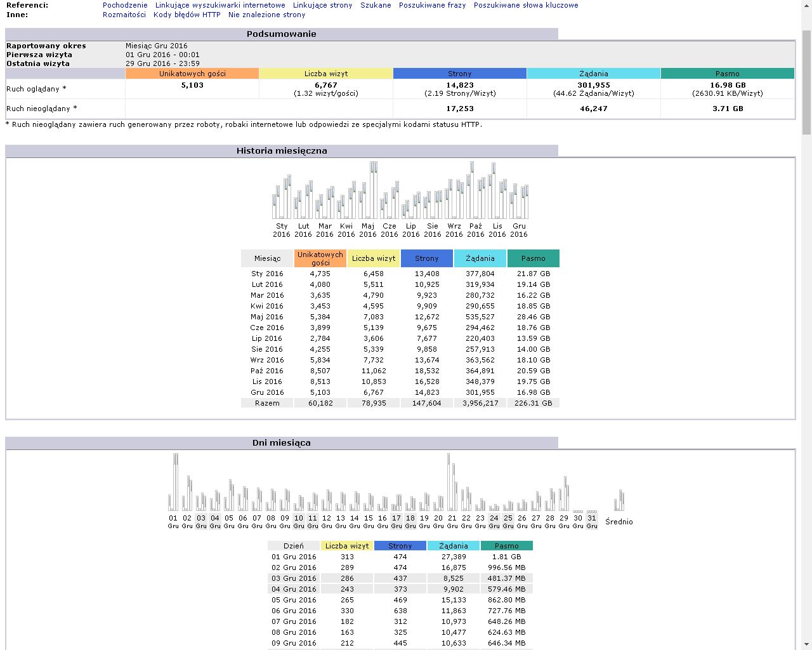Click the 17,253 unviewed pages value
812x650 pixels.
click(x=460, y=109)
